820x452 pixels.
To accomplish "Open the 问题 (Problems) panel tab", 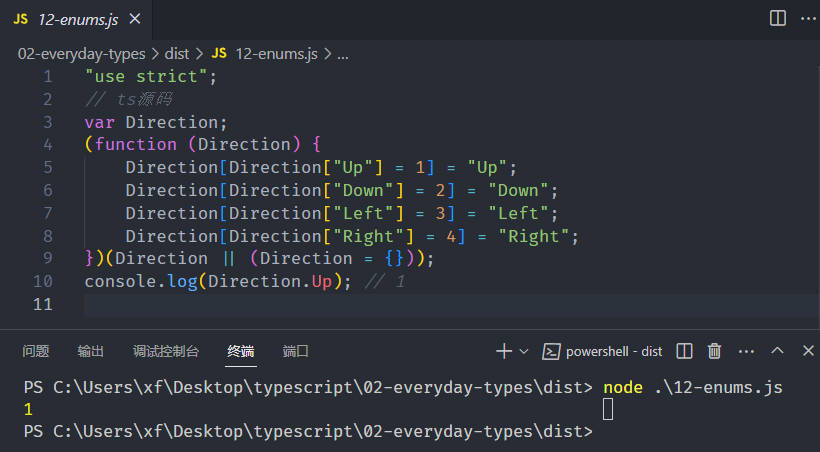I will pos(36,351).
